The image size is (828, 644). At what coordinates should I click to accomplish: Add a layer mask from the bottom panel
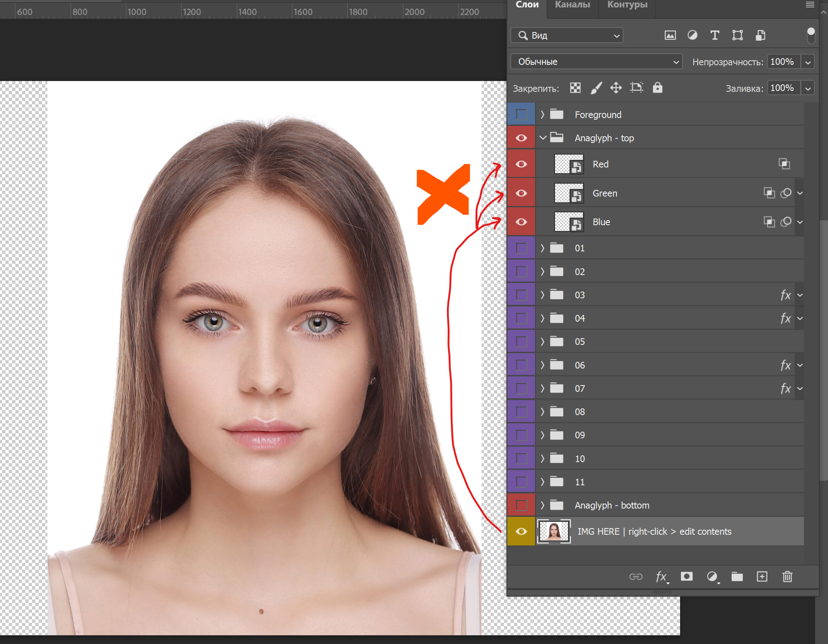coord(686,577)
